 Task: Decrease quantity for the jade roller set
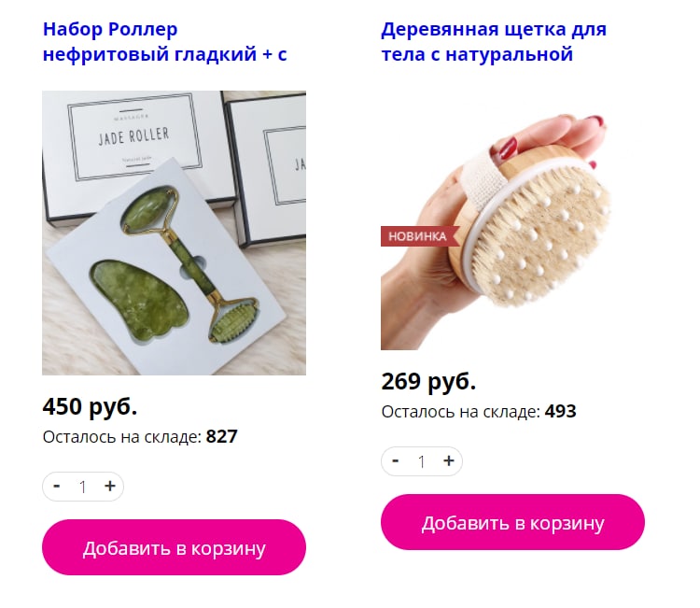pyautogui.click(x=57, y=486)
